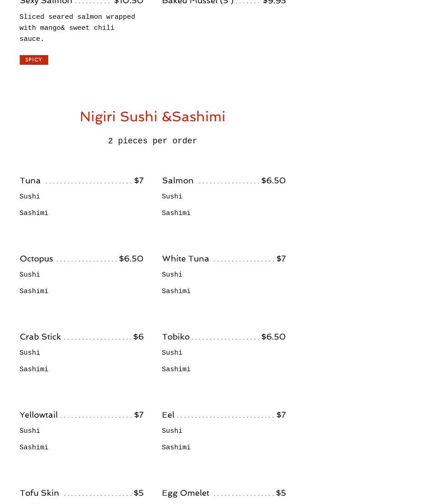Viewport: 443px width, 504px height.
Task: Select the Tuna menu item title
Action: (x=30, y=181)
